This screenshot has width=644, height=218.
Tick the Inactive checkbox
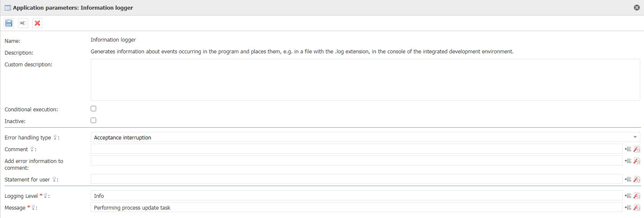pyautogui.click(x=94, y=121)
